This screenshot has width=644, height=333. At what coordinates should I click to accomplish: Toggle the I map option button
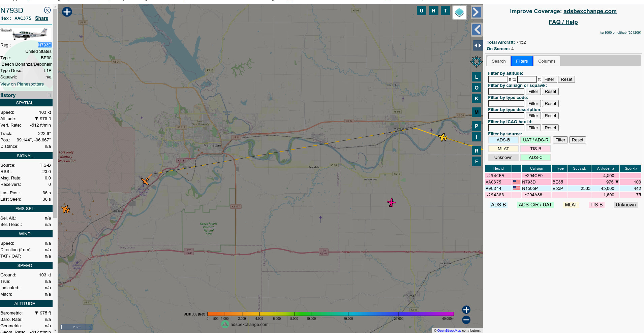click(476, 137)
